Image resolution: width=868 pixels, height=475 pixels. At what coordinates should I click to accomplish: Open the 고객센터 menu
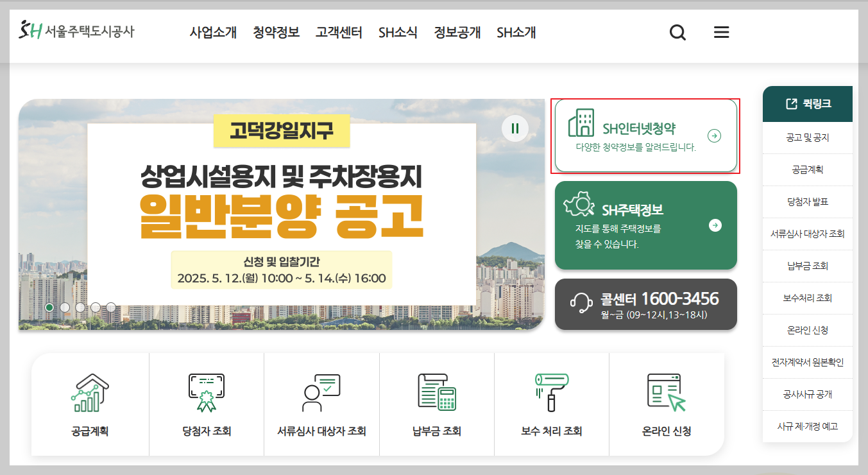(339, 32)
